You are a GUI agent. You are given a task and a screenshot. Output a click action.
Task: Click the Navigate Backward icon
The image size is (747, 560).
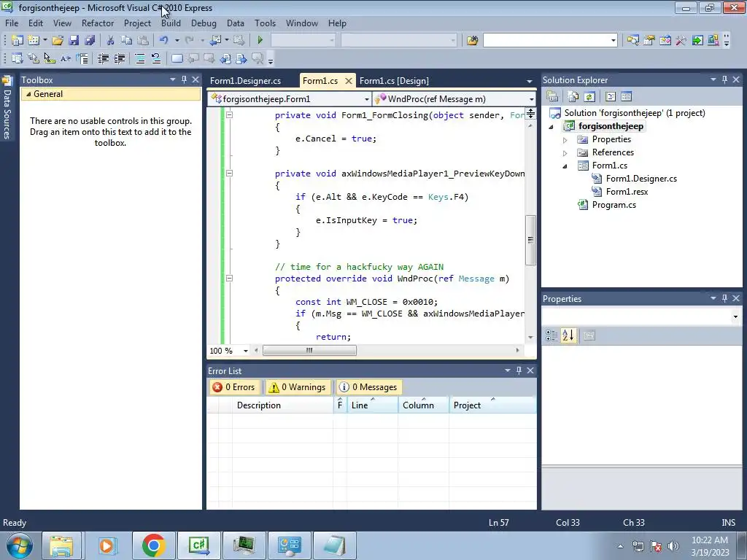pyautogui.click(x=216, y=41)
